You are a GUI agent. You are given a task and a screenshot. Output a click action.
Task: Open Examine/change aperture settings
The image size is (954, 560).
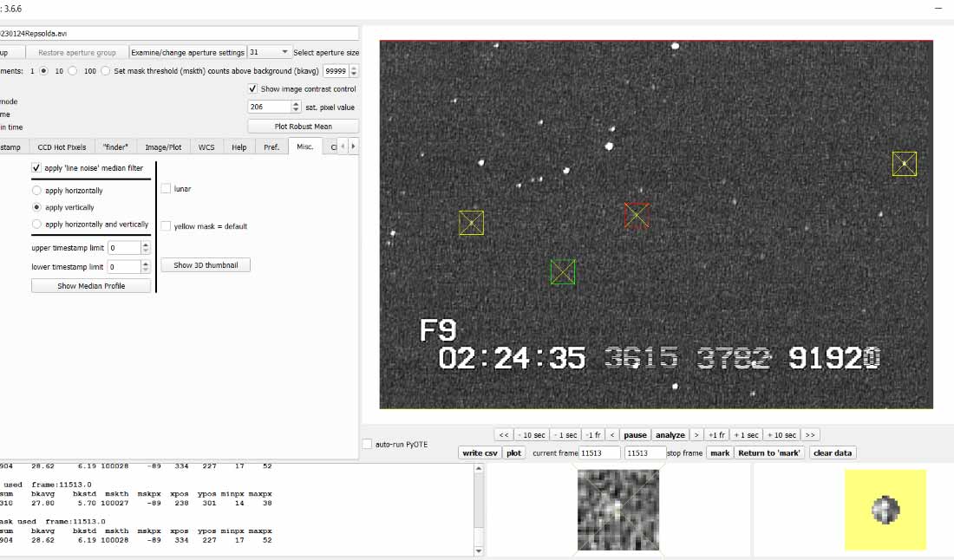187,52
